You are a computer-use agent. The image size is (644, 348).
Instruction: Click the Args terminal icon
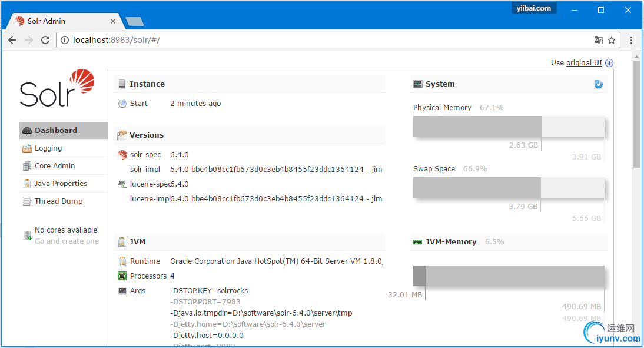click(122, 291)
